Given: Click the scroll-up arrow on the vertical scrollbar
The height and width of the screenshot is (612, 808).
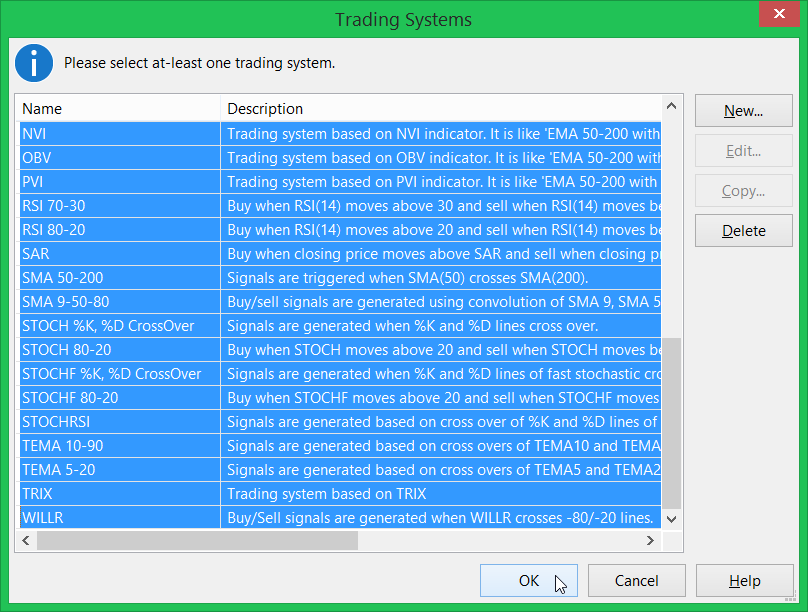Looking at the screenshot, I should tap(671, 105).
